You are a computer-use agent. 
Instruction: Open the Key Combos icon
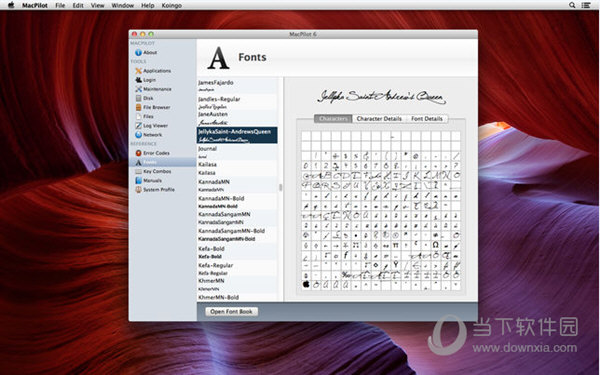click(x=139, y=171)
